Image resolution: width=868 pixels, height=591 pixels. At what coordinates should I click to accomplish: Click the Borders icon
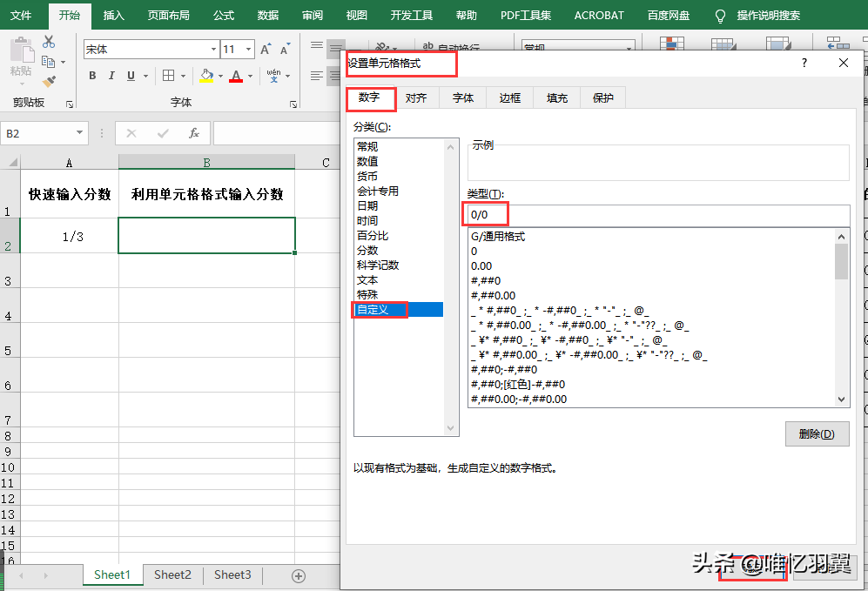pos(169,76)
